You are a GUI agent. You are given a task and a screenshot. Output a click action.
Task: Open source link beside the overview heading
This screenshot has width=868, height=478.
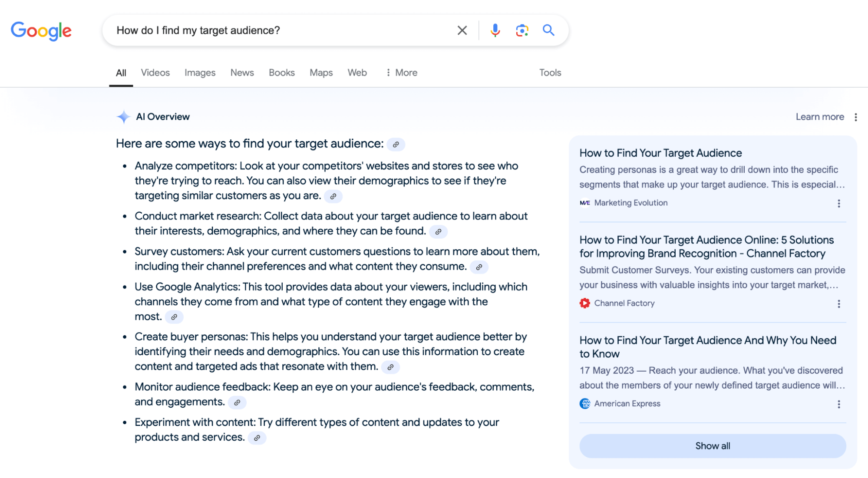396,145
